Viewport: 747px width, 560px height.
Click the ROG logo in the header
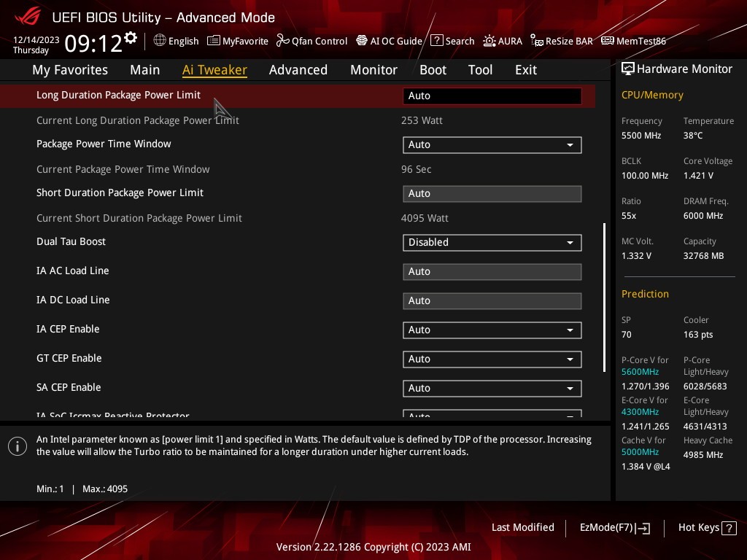pyautogui.click(x=28, y=17)
